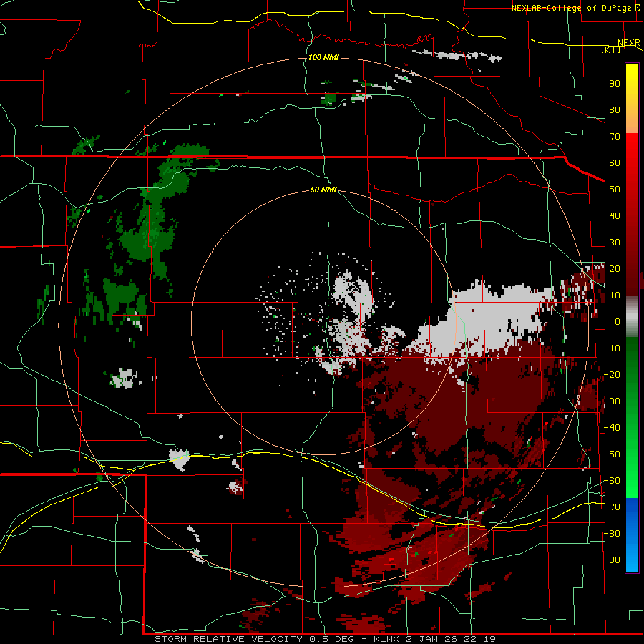Click the Storm Relative Velocity caption text
Screen dimensions: 644x644
coord(325,639)
